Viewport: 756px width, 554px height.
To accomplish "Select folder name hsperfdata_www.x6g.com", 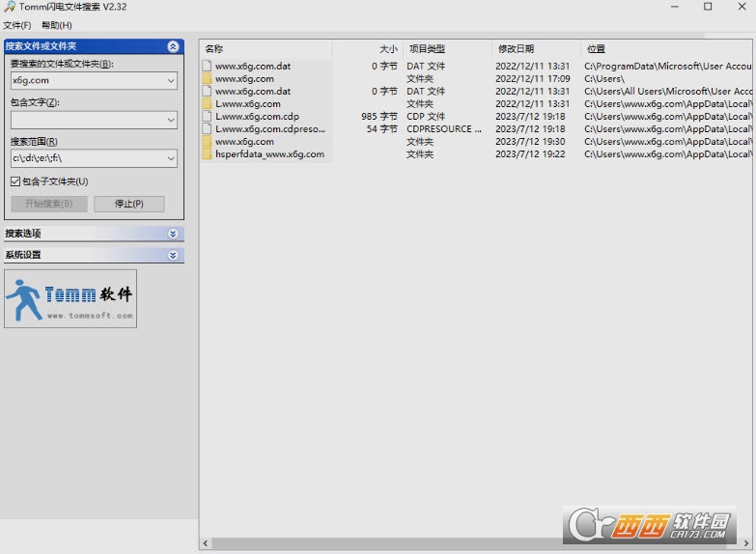I will (269, 153).
